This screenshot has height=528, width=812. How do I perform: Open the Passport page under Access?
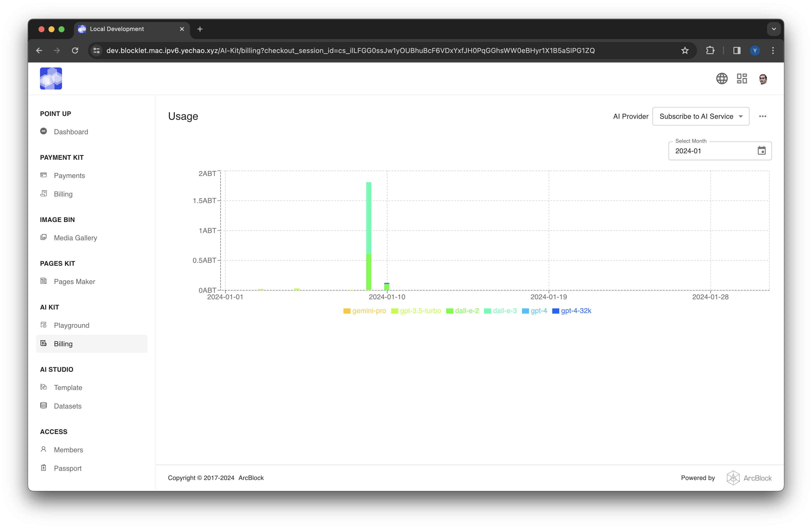(67, 468)
